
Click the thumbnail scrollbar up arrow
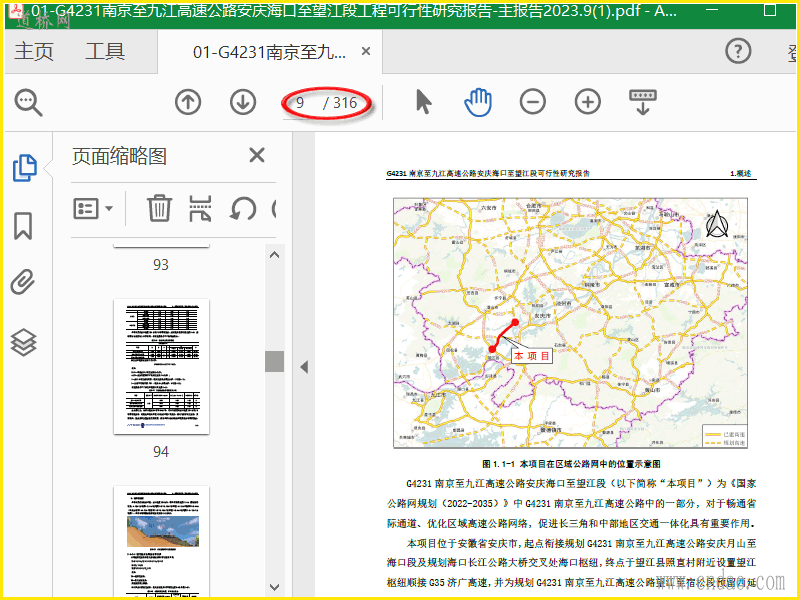pos(274,255)
